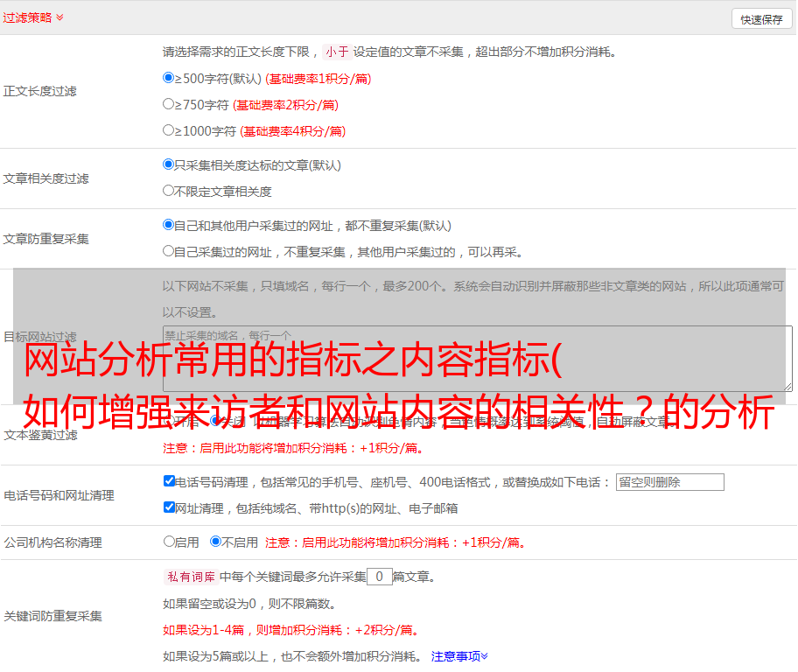
Task: Select 启用 for 公司机构名称清理
Action: coord(169,542)
